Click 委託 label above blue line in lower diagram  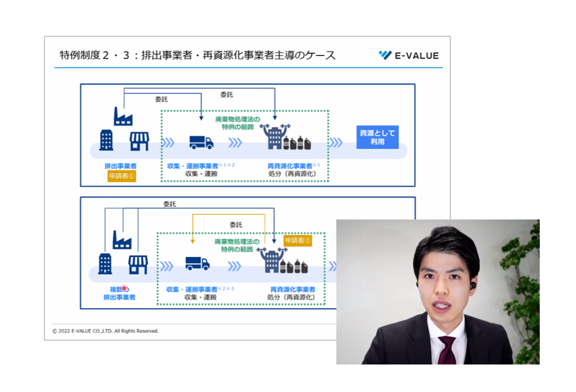[x=170, y=204]
